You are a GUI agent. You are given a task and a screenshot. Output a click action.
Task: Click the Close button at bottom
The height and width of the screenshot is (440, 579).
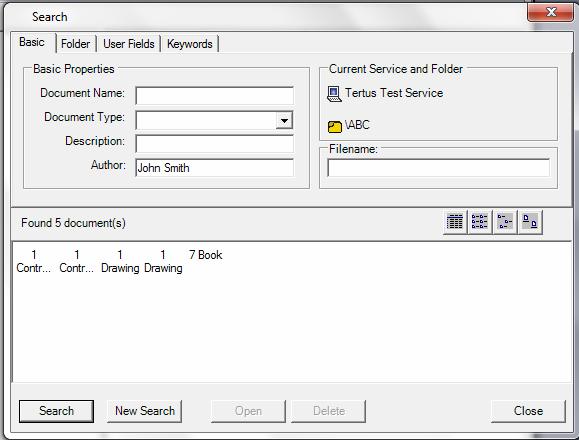point(528,411)
